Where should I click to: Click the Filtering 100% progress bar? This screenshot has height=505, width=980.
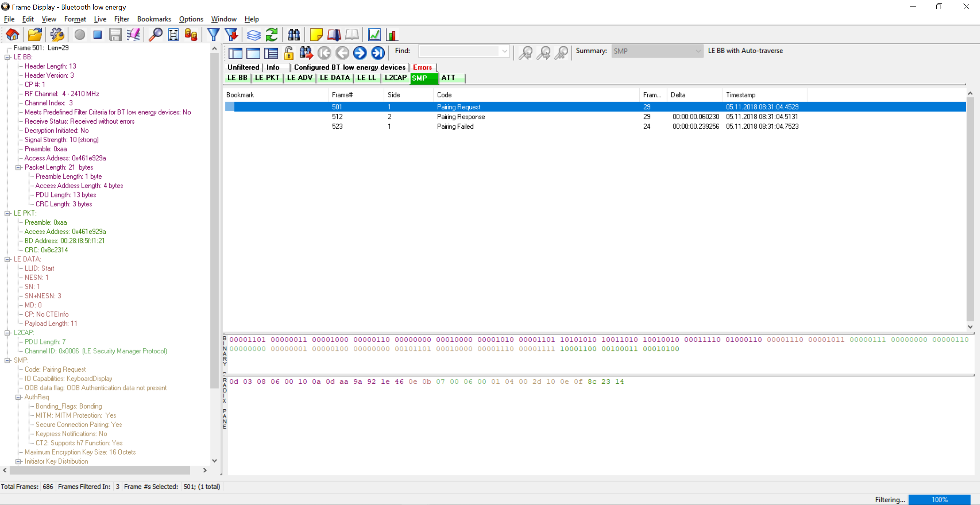coord(939,500)
